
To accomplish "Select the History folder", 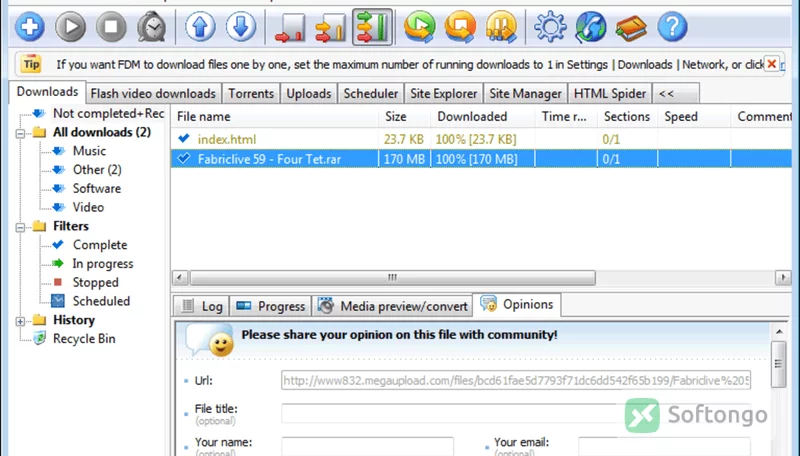I will coord(73,320).
